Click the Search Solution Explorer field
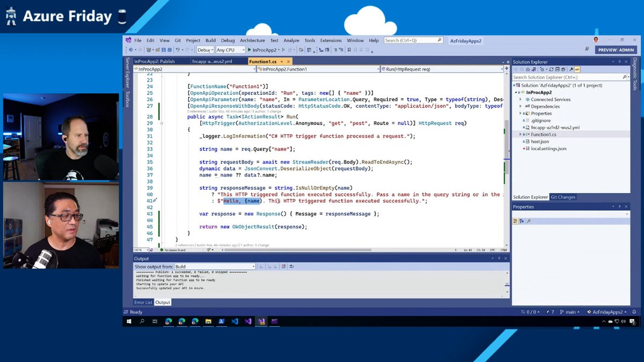This screenshot has width=644, height=362. click(570, 77)
